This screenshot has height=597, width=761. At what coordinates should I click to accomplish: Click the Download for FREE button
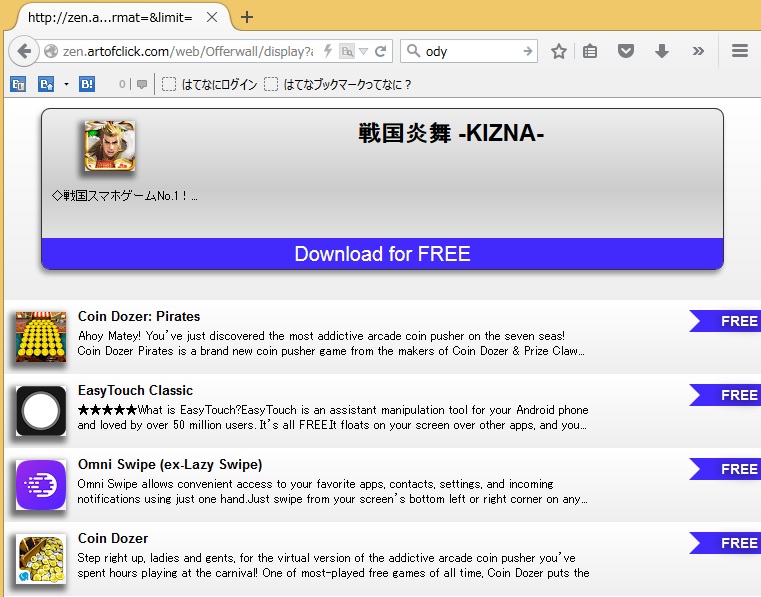click(382, 254)
